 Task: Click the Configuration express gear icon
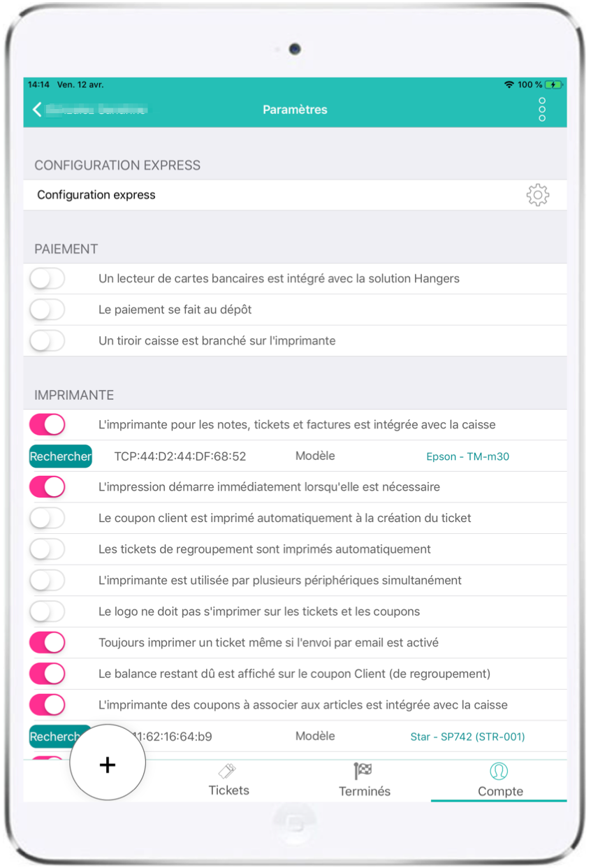pyautogui.click(x=537, y=195)
